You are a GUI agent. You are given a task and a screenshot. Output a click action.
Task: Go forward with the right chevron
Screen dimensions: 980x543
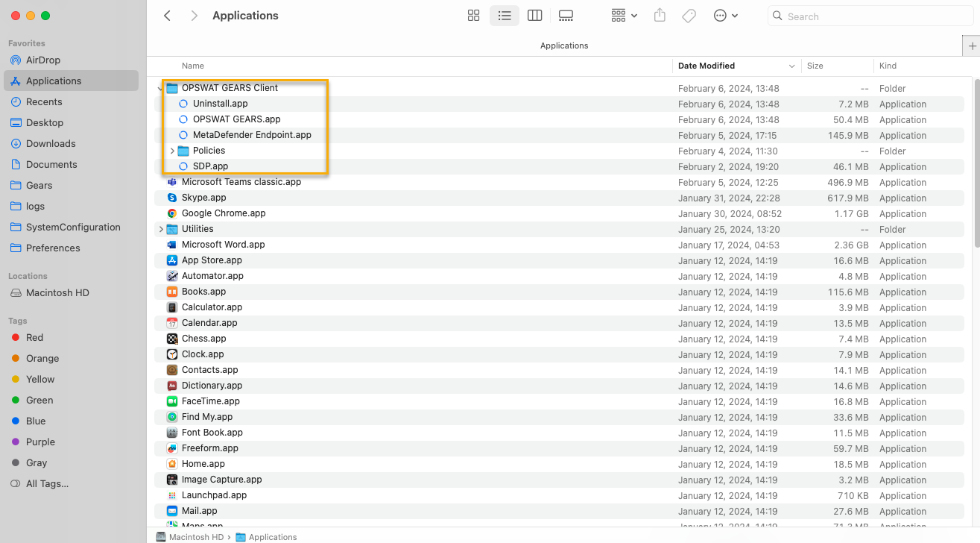[x=195, y=16]
